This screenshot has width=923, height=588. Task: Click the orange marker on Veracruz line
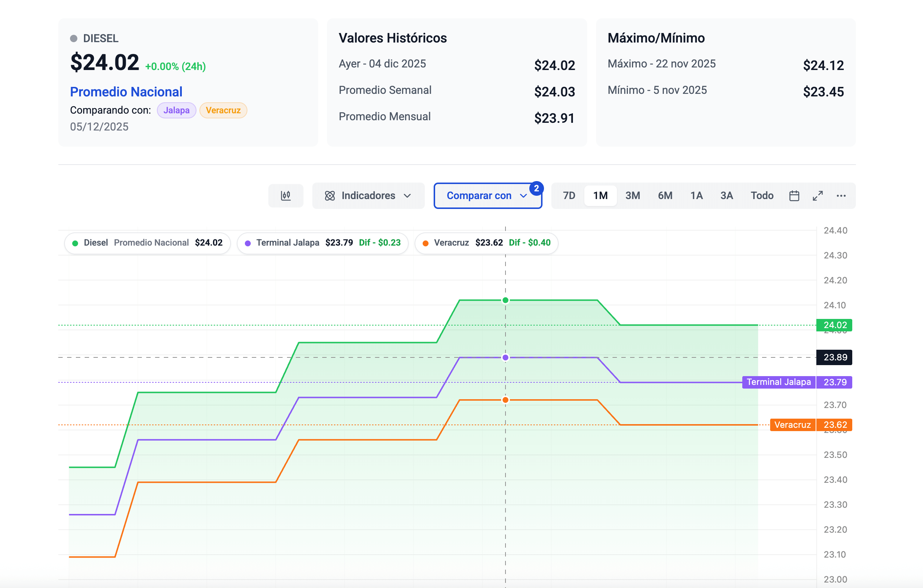(x=505, y=400)
